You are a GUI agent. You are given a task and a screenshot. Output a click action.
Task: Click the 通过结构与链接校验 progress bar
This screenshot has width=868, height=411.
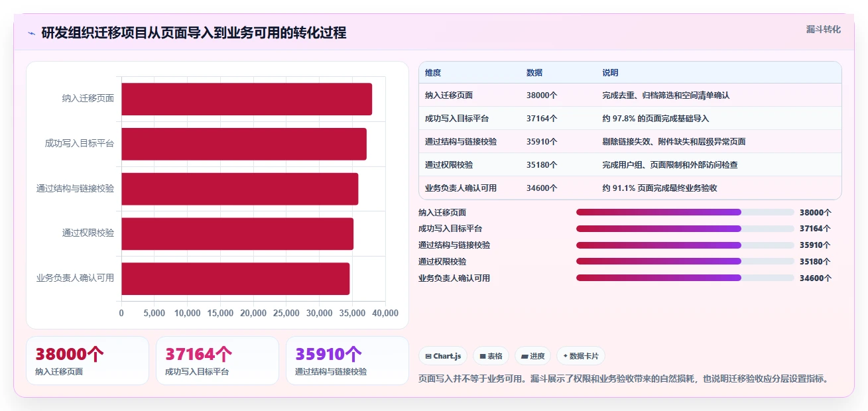click(685, 245)
